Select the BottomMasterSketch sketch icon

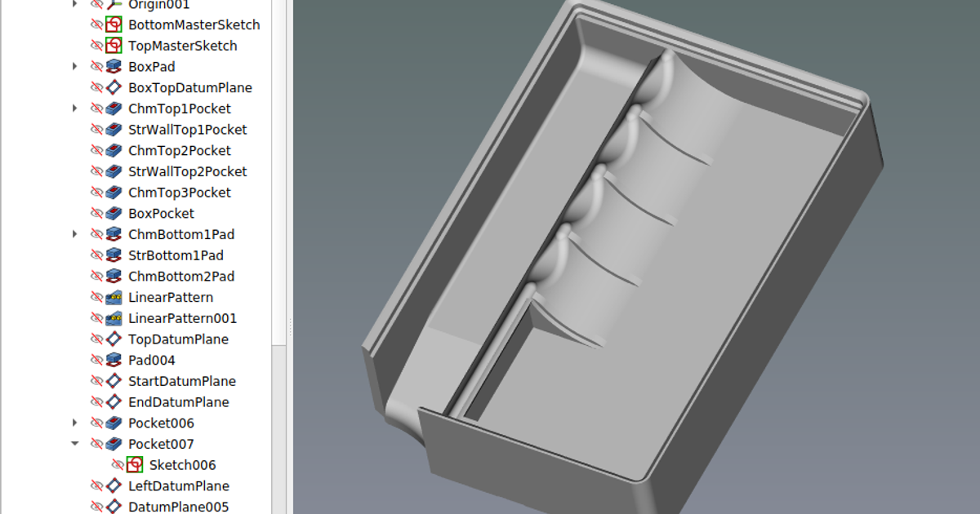coord(112,24)
